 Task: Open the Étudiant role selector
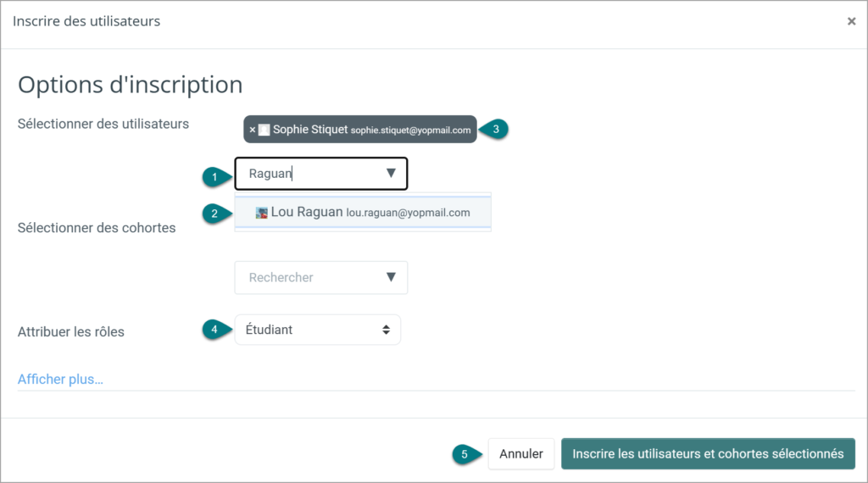(x=318, y=330)
